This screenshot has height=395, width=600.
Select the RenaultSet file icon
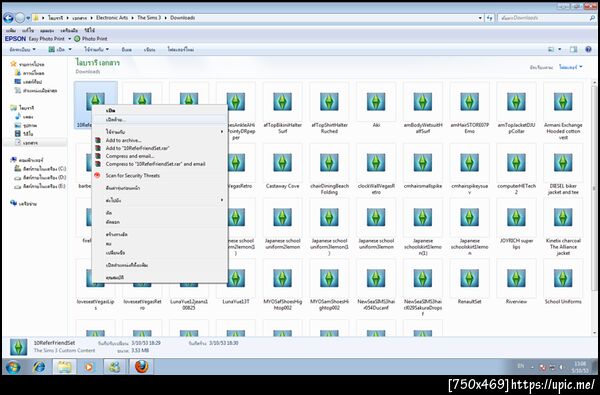pyautogui.click(x=470, y=278)
